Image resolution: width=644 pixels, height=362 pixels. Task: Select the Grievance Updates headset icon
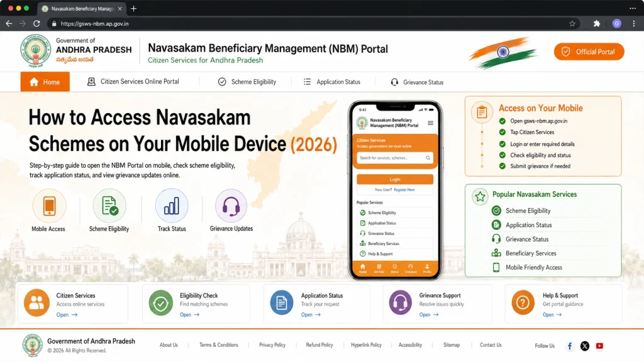231,206
